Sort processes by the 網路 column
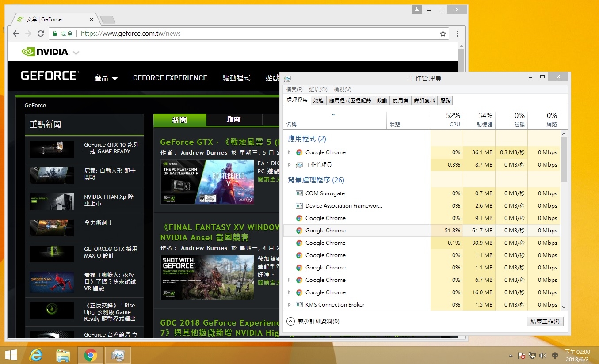The height and width of the screenshot is (364, 599). 544,120
